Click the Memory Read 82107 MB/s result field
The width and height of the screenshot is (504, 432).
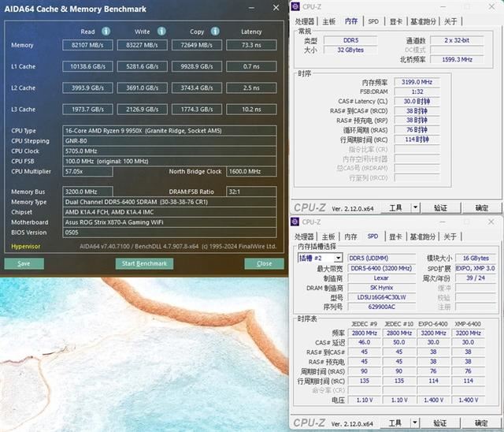[89, 45]
